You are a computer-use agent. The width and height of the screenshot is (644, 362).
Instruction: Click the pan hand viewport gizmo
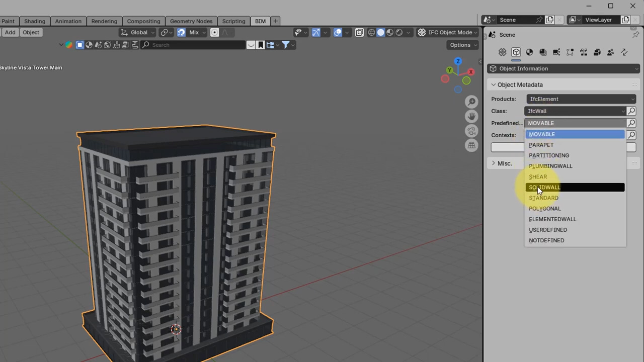point(471,117)
